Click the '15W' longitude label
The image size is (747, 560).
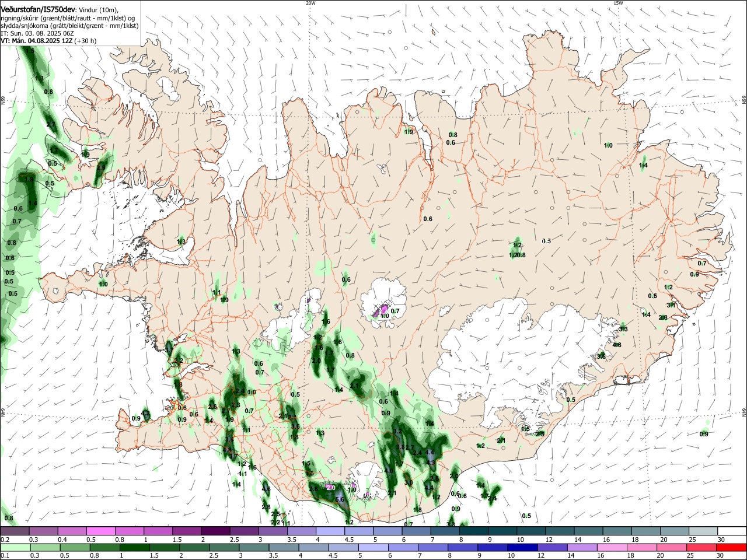[618, 3]
